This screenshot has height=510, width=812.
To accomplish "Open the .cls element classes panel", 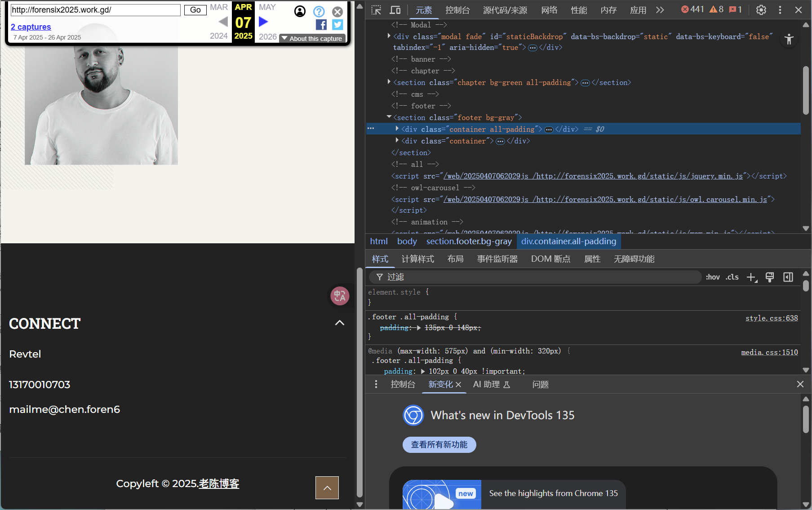I will click(x=732, y=277).
